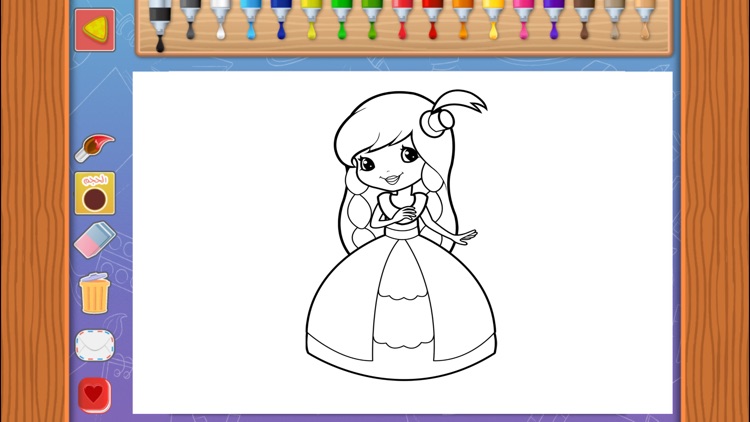The height and width of the screenshot is (422, 750).
Task: Select the purple marker
Action: pos(554,19)
